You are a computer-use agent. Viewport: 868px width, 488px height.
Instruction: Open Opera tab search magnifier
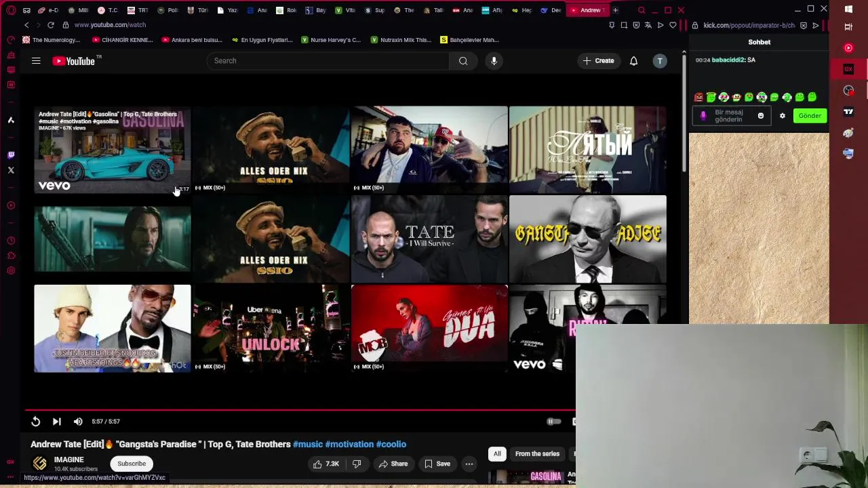point(642,10)
